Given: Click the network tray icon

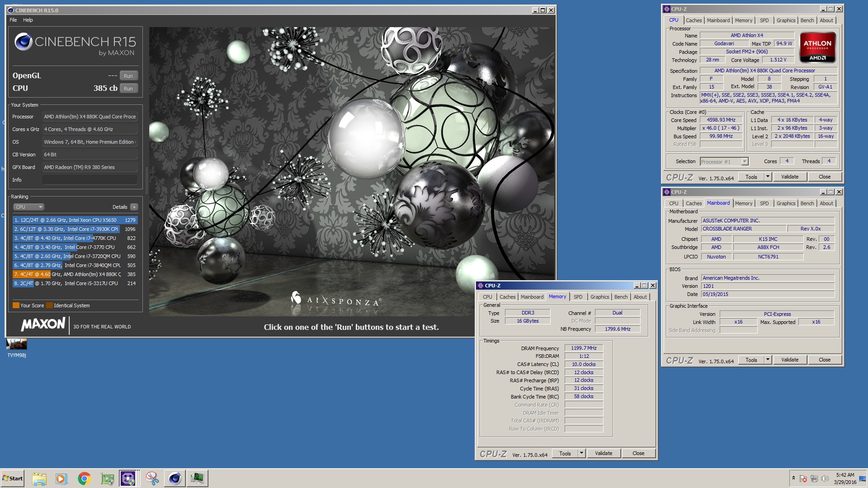Looking at the screenshot, I should [814, 479].
